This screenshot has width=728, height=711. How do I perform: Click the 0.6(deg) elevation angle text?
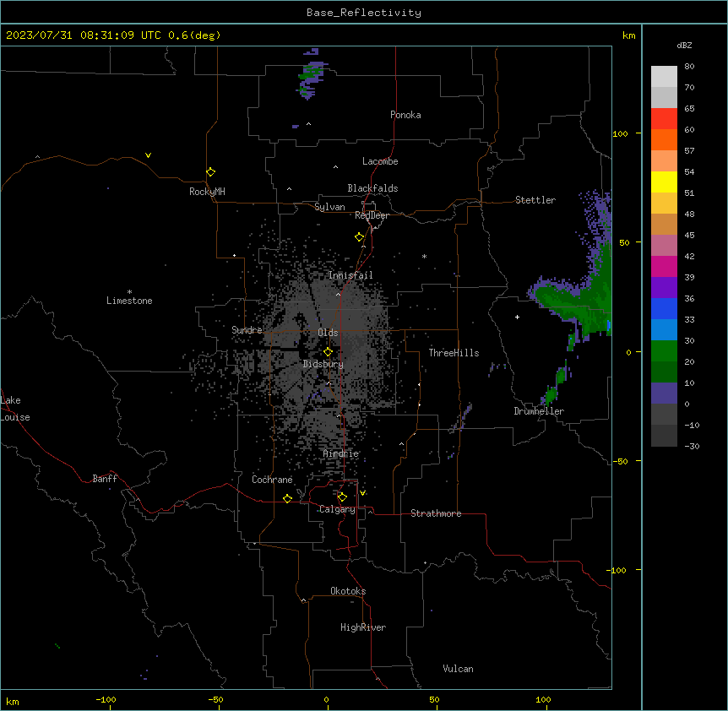coord(194,35)
